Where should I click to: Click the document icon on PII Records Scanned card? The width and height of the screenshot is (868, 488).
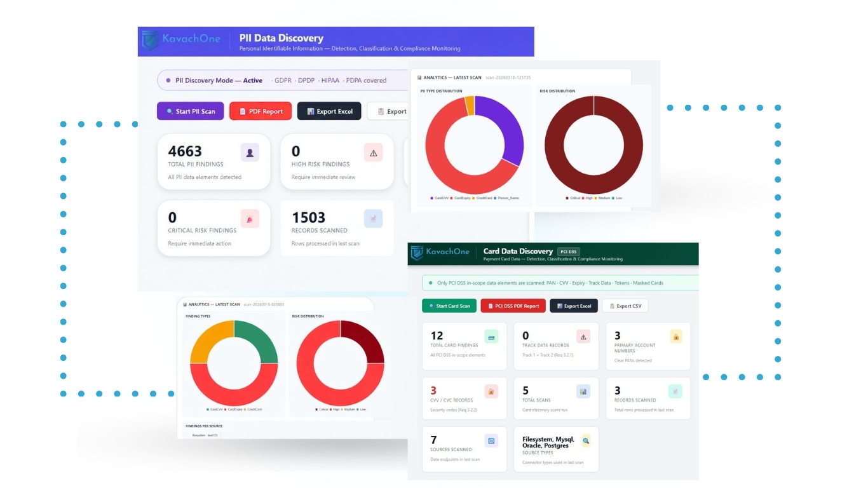coord(373,219)
